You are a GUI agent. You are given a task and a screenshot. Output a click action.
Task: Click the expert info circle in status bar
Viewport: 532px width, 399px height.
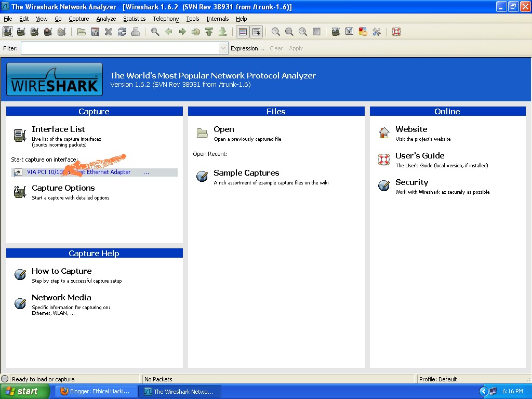tap(5, 379)
